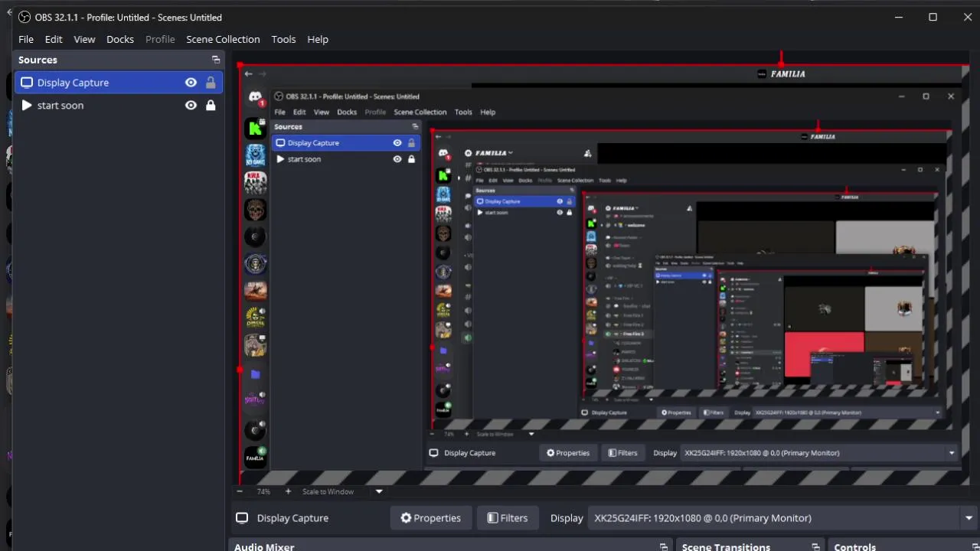Screen dimensions: 980x551
Task: Click the Controls dock title
Action: 854,546
